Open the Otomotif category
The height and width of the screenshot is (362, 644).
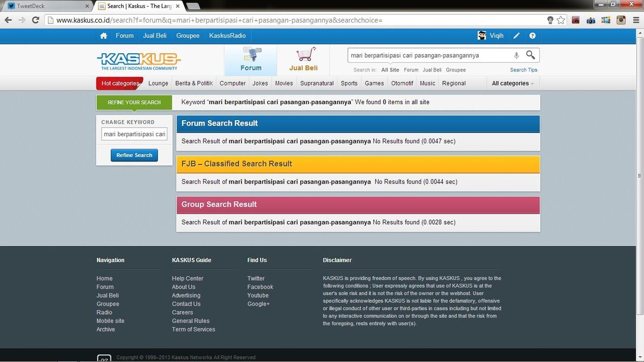click(x=402, y=83)
